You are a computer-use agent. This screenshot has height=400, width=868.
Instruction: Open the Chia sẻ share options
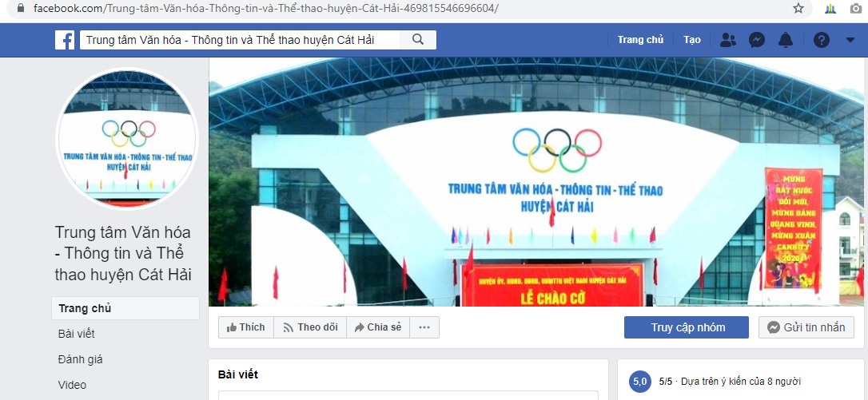pos(378,327)
